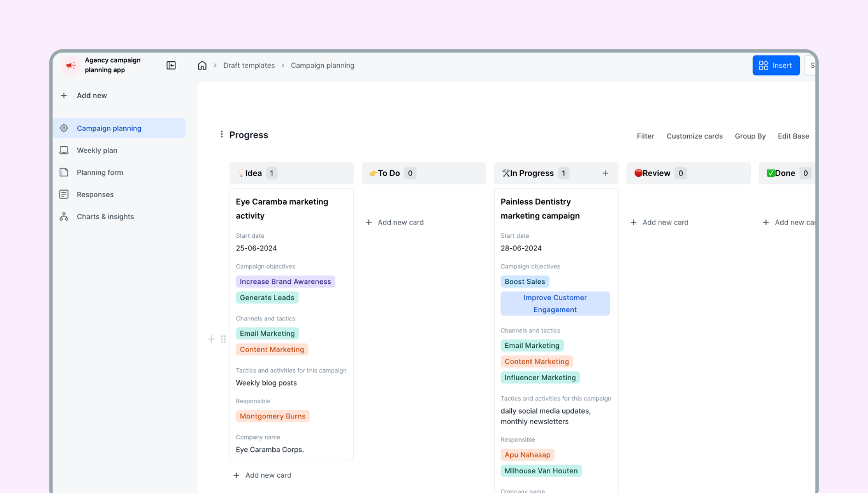Click Eye Caramba Corps. company name
This screenshot has width=868, height=493.
coord(270,450)
